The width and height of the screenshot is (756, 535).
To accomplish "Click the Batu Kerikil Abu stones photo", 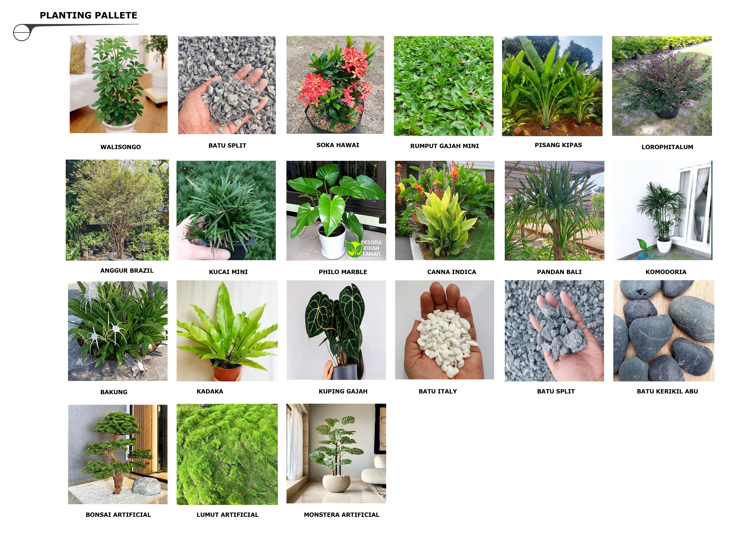I will pyautogui.click(x=664, y=331).
